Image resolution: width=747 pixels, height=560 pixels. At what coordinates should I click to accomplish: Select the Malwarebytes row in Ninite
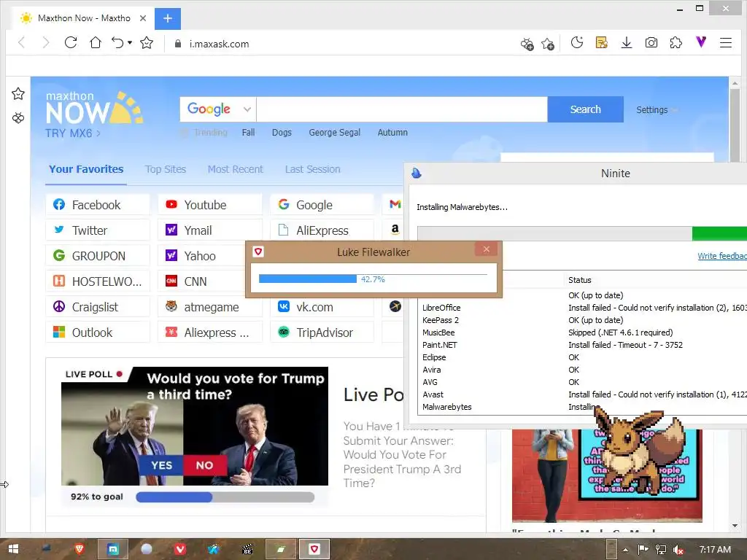[584, 407]
